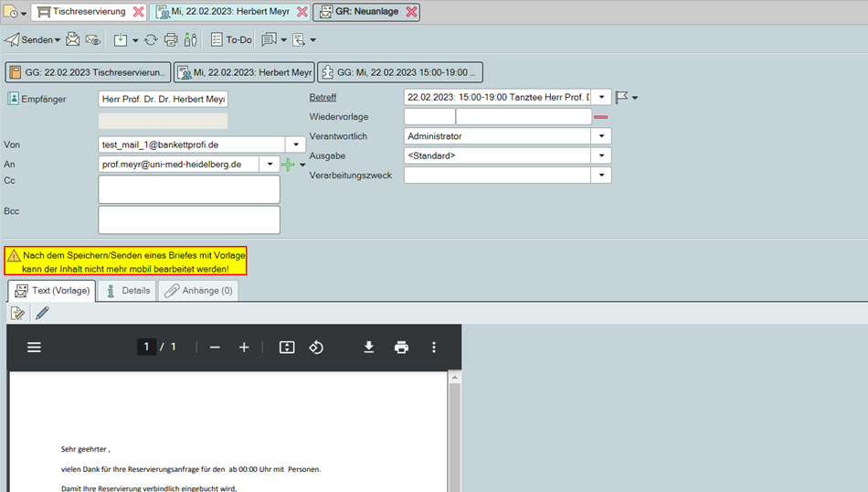Rotate the PDF page counterclockwise

pos(316,348)
